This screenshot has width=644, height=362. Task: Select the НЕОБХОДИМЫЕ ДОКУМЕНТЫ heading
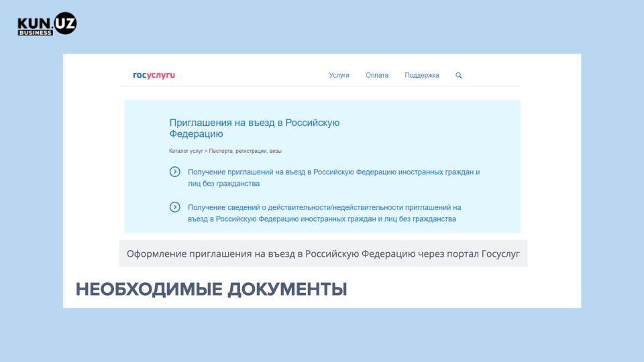[x=211, y=290]
